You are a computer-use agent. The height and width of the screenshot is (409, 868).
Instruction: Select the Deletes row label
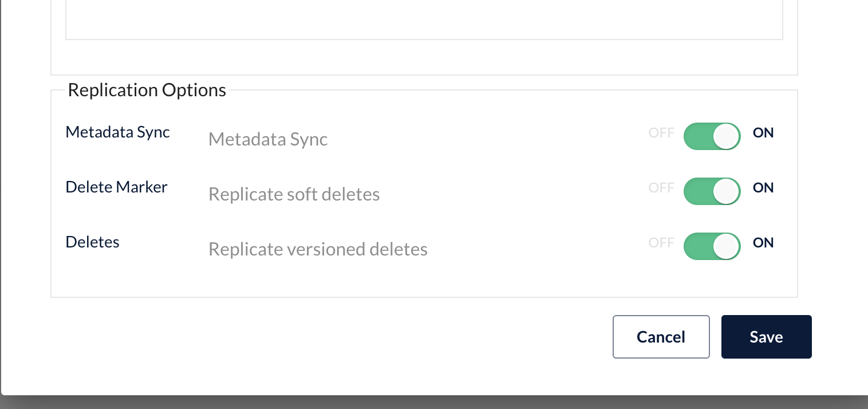click(93, 242)
